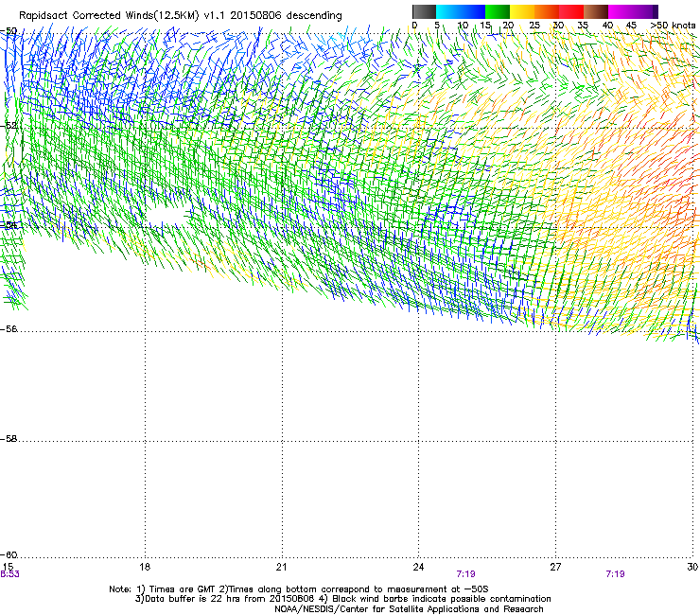Click the '35' legend scale label

coord(583,25)
